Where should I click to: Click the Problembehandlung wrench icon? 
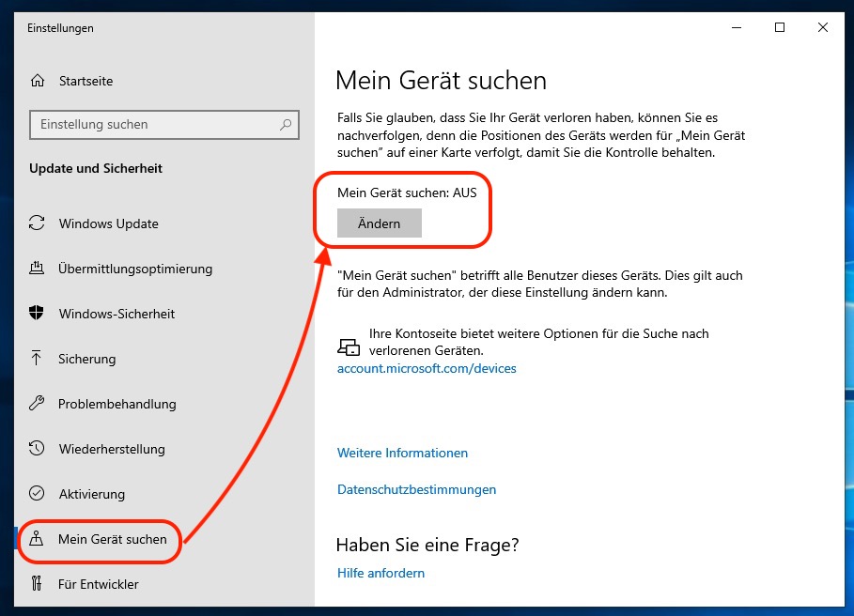coord(37,403)
